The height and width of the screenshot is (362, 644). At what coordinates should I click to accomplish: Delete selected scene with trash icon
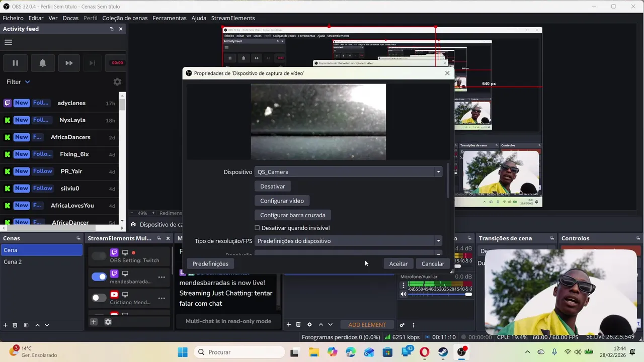pos(15,325)
